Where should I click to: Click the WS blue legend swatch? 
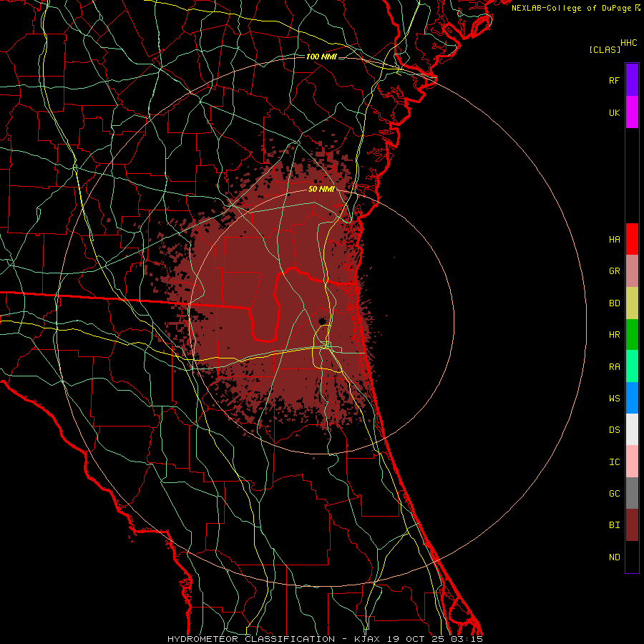coord(632,398)
